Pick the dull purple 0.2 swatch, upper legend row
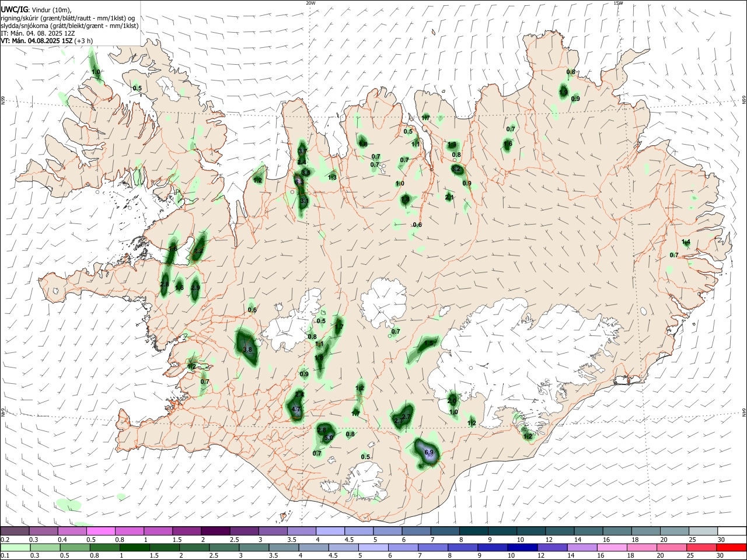The width and height of the screenshot is (747, 560). (15, 531)
